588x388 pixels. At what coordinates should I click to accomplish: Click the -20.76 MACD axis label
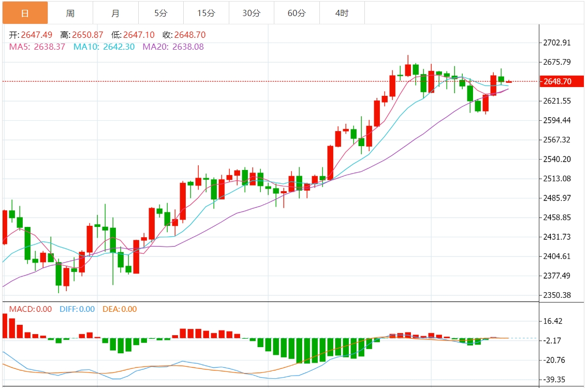pyautogui.click(x=554, y=360)
